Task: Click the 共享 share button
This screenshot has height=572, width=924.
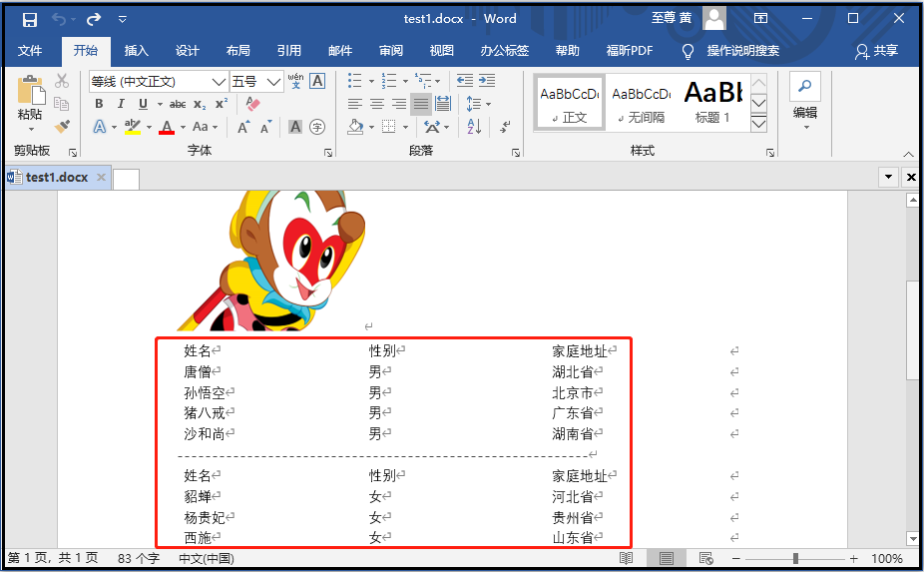Action: pos(877,51)
